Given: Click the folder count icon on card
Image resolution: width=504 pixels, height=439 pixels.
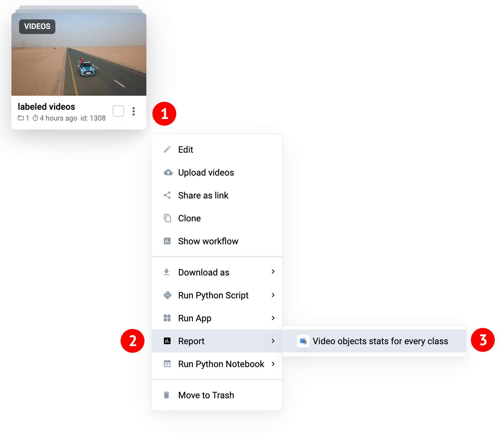Looking at the screenshot, I should (x=21, y=118).
